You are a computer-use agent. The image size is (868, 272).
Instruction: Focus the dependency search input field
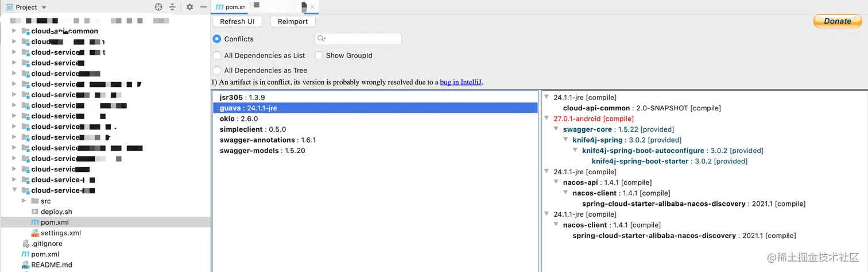click(x=358, y=39)
